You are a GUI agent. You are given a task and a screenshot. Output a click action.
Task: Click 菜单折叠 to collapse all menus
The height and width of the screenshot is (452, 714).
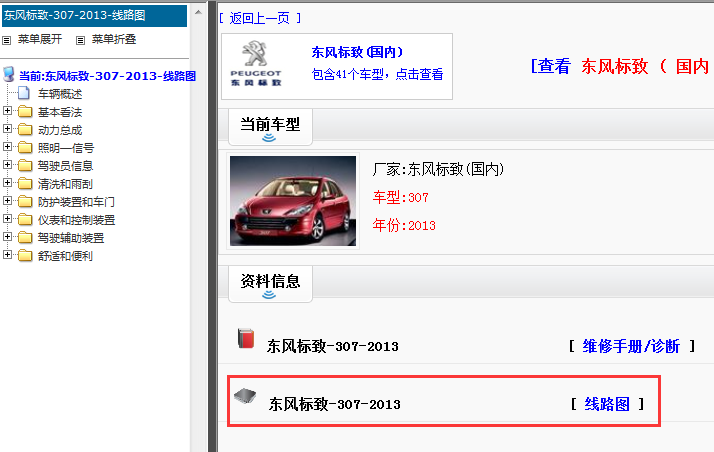[114, 40]
